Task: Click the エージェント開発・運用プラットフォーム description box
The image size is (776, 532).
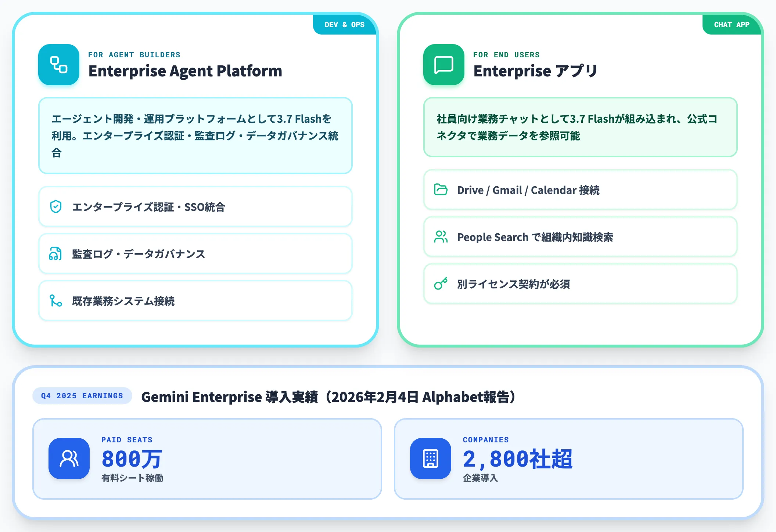Action: coord(195,136)
